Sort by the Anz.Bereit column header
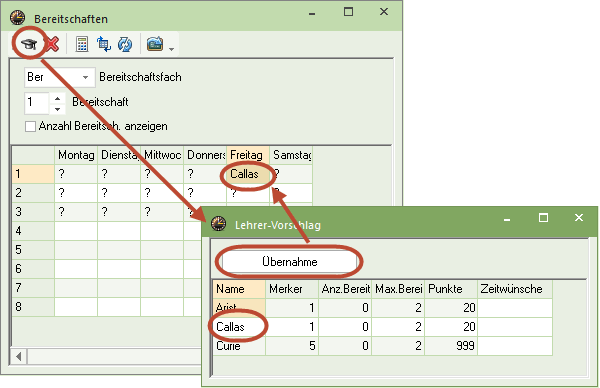This screenshot has width=600, height=388. pos(345,289)
